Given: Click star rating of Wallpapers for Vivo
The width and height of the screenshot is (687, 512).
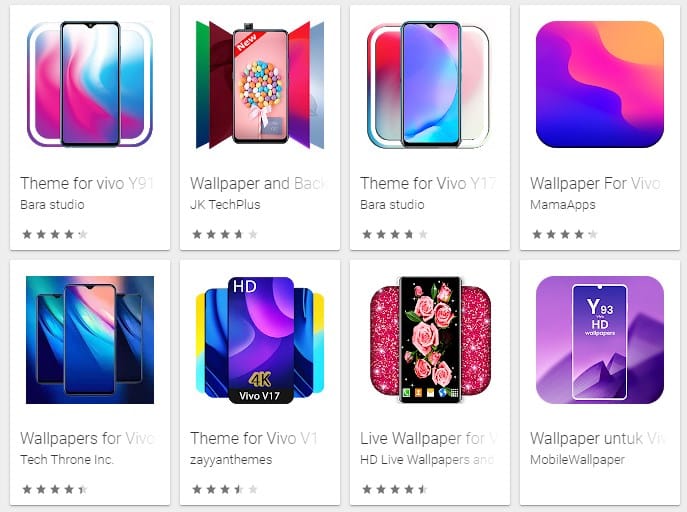Looking at the screenshot, I should click(x=55, y=489).
